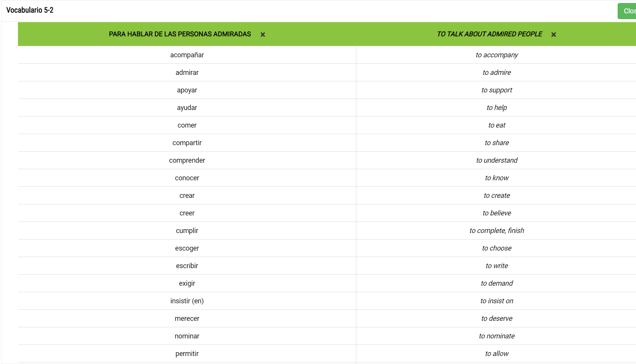Select the translation to choose
This screenshot has width=636, height=364.
coord(497,248)
